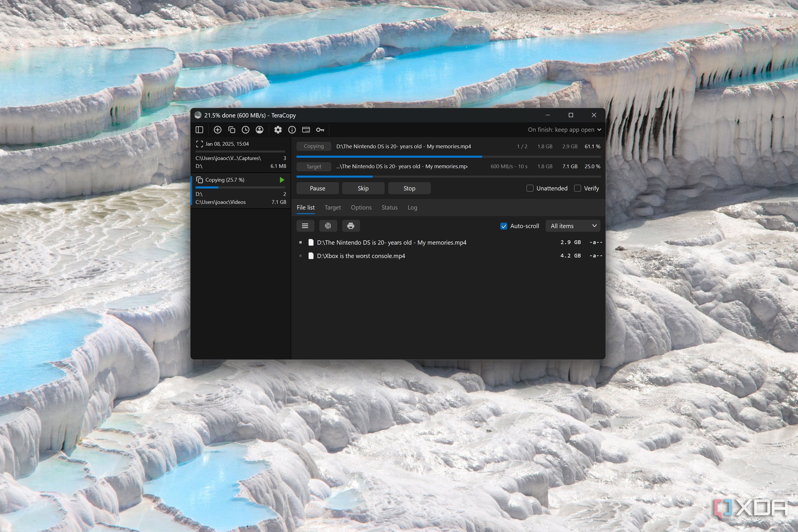This screenshot has height=532, width=798.
Task: Click the 600 MB/s - 10 s speed readout
Action: point(509,166)
